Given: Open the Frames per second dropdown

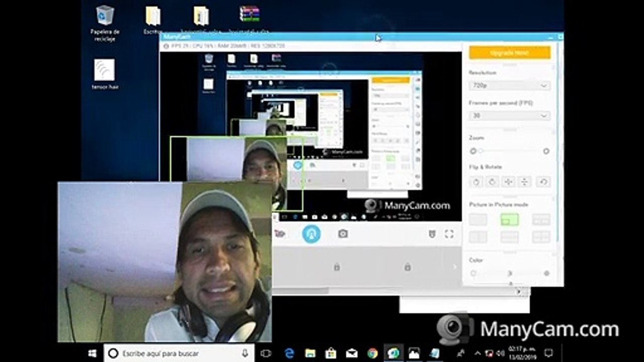Looking at the screenshot, I should (510, 116).
